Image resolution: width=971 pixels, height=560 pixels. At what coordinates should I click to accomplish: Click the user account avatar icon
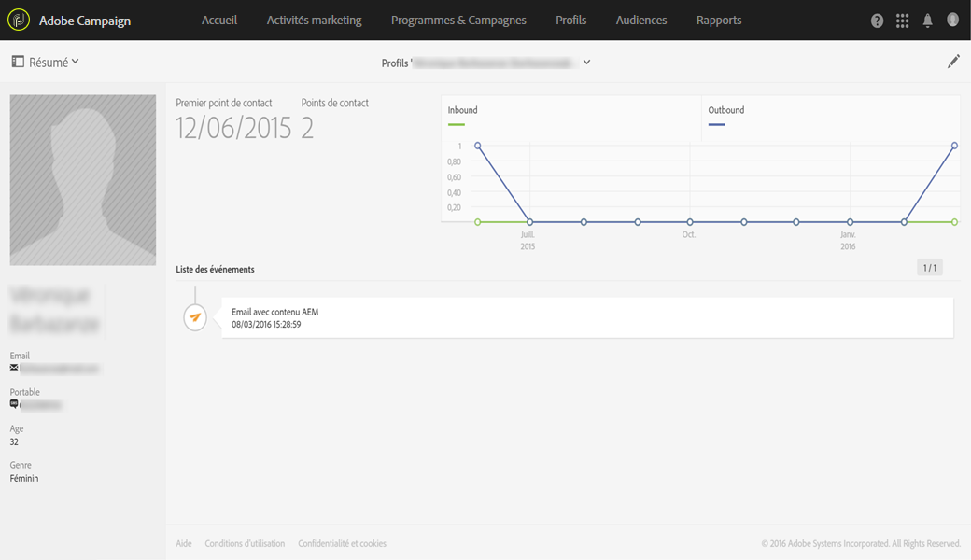click(952, 20)
